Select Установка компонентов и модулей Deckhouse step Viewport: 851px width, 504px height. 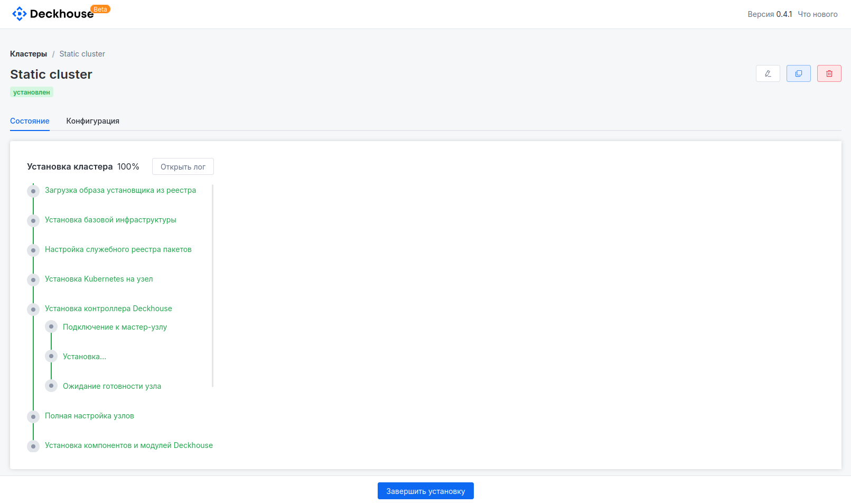tap(128, 445)
